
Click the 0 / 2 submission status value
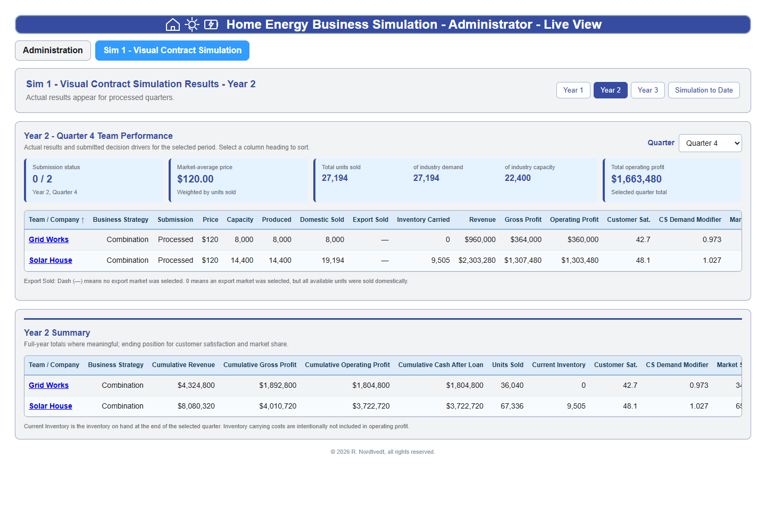pos(42,179)
